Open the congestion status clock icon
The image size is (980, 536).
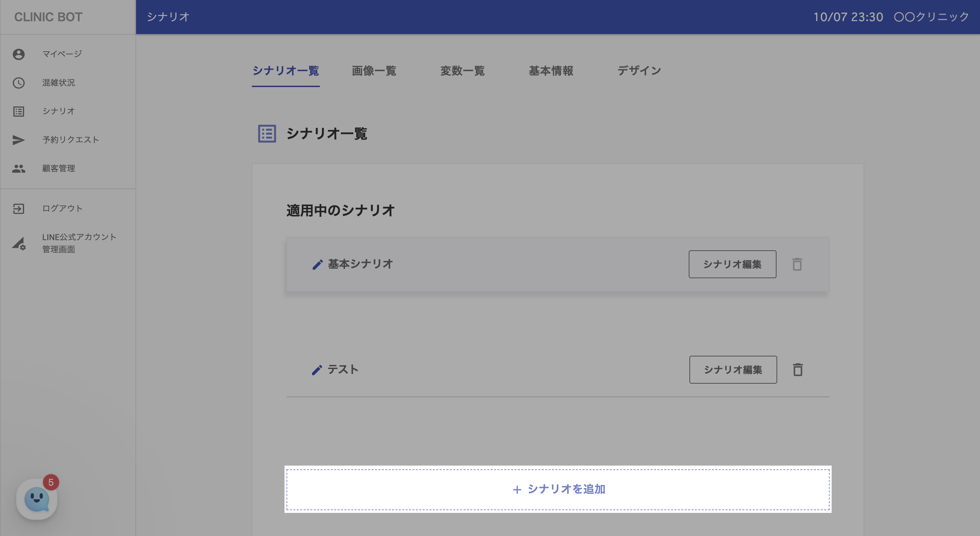tap(19, 83)
